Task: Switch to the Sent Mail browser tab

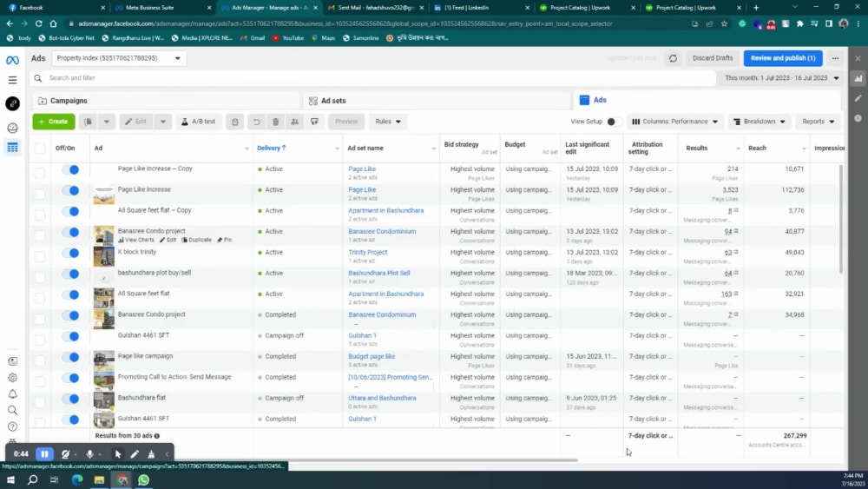Action: point(375,8)
